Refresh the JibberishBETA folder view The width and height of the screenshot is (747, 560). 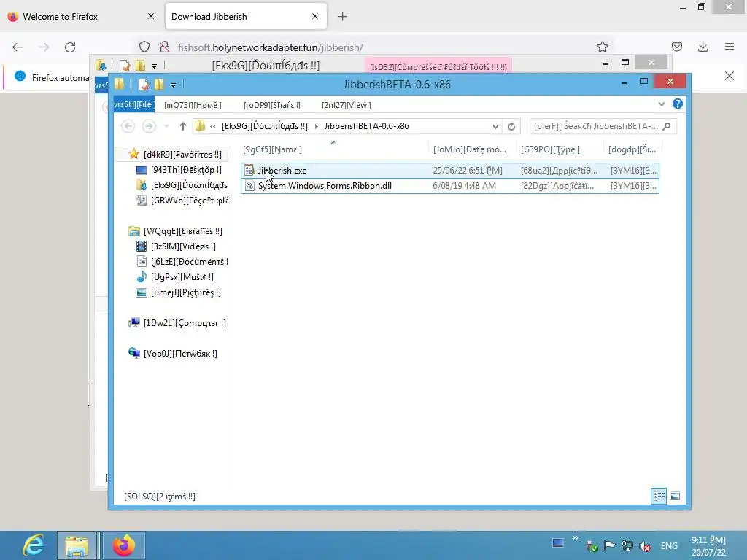click(x=511, y=126)
